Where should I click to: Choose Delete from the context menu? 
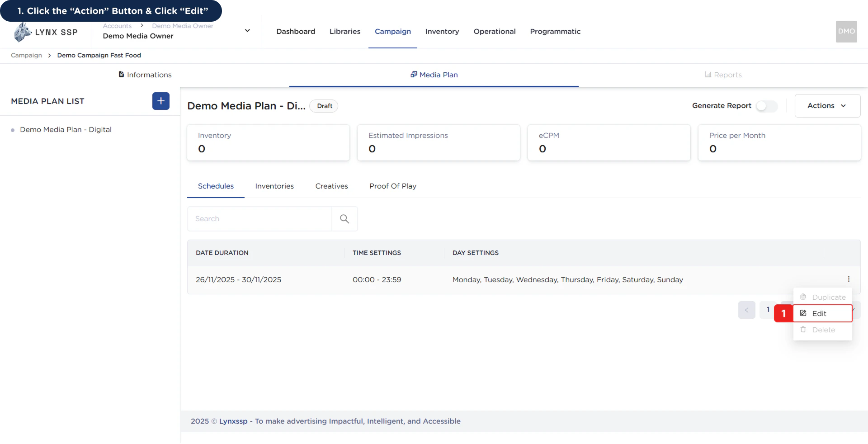pos(823,330)
